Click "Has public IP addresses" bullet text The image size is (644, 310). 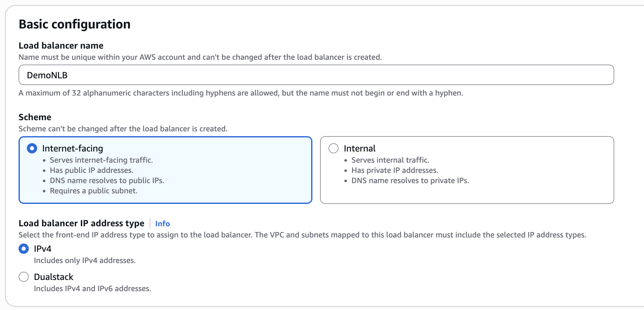click(91, 170)
